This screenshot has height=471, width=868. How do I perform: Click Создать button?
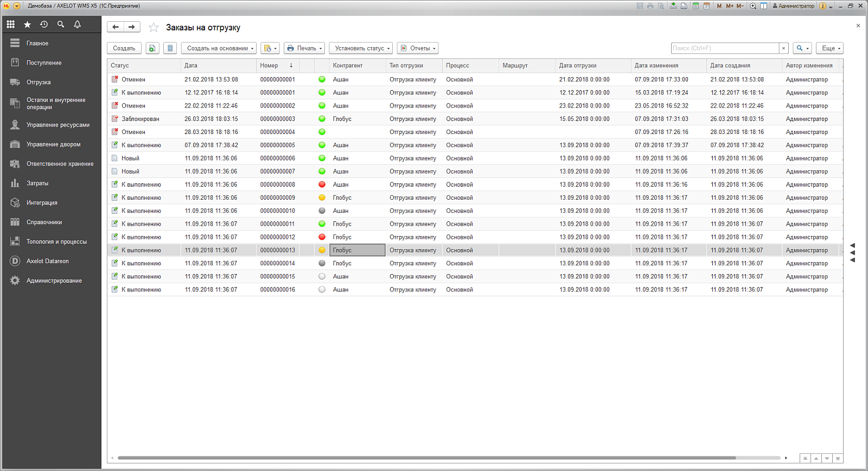tap(124, 48)
